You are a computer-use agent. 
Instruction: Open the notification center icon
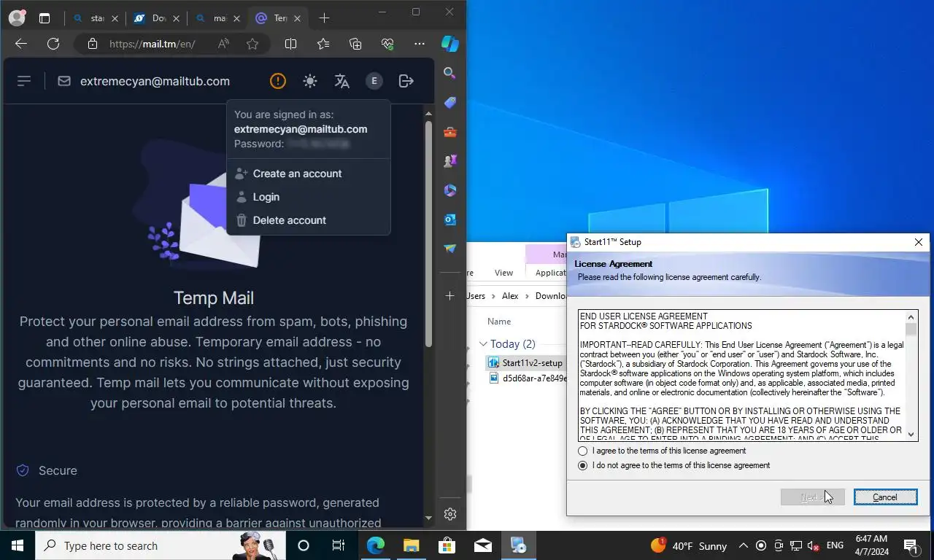(x=911, y=545)
